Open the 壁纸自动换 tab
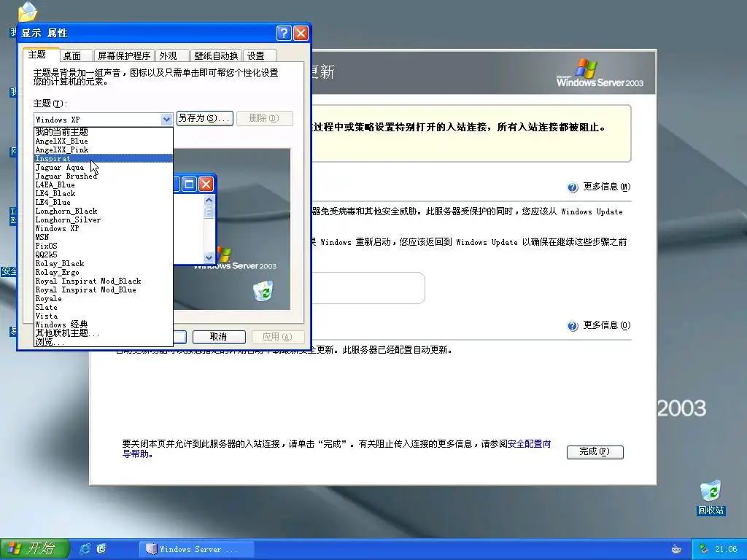This screenshot has height=560, width=747. coord(216,55)
